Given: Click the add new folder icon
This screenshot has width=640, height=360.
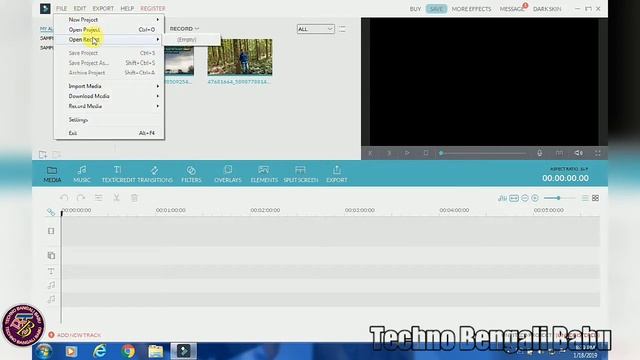Looking at the screenshot, I should [43, 155].
